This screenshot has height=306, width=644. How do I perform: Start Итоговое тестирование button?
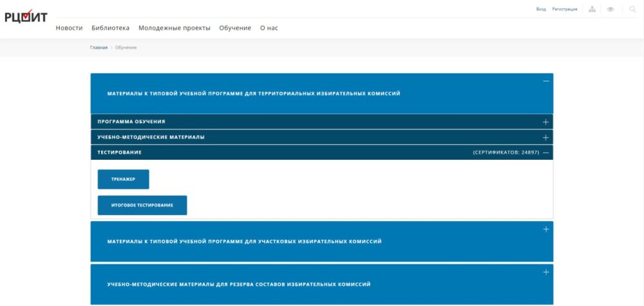coord(142,205)
